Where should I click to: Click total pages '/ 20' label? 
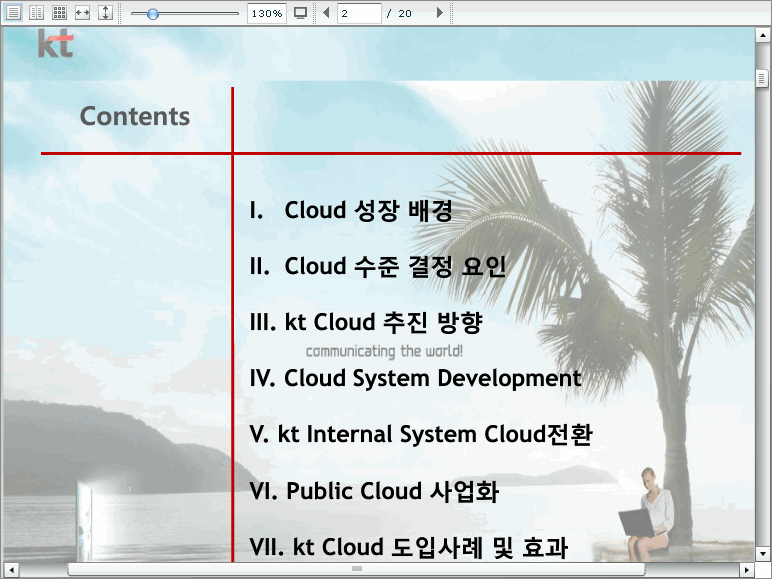coord(399,14)
